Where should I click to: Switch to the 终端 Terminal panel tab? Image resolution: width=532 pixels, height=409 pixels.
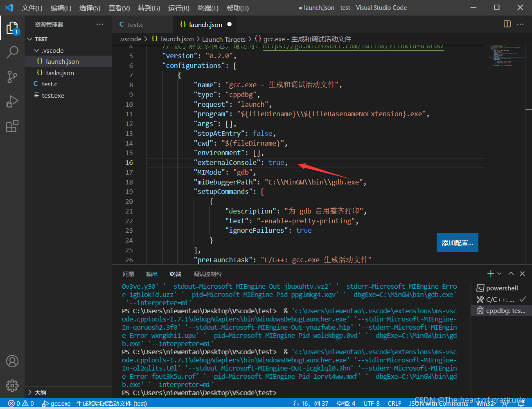point(176,274)
